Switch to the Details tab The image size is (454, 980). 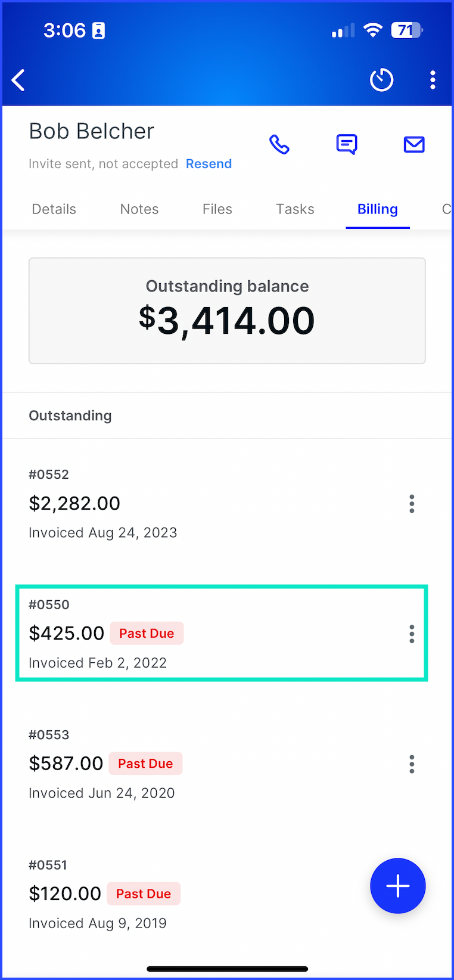[x=54, y=209]
